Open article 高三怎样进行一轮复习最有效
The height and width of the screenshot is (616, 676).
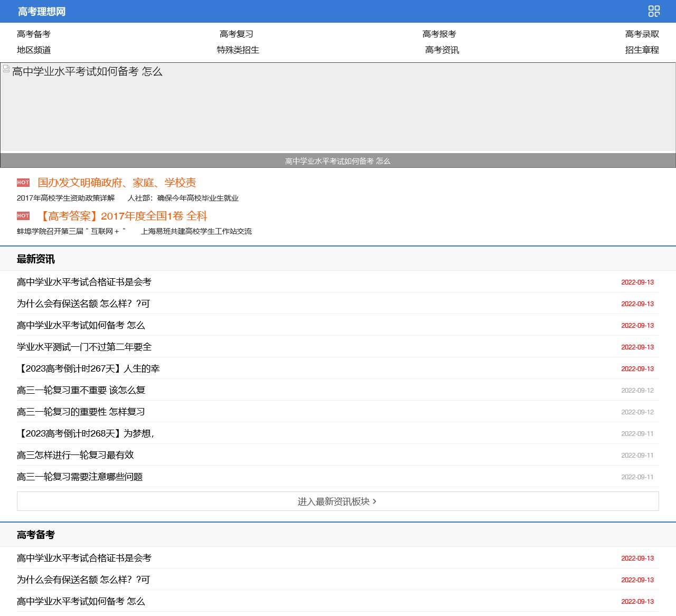point(75,455)
